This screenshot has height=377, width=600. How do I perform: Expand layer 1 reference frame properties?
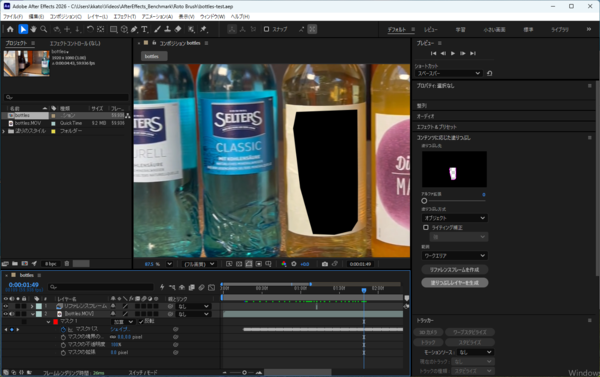(x=32, y=306)
